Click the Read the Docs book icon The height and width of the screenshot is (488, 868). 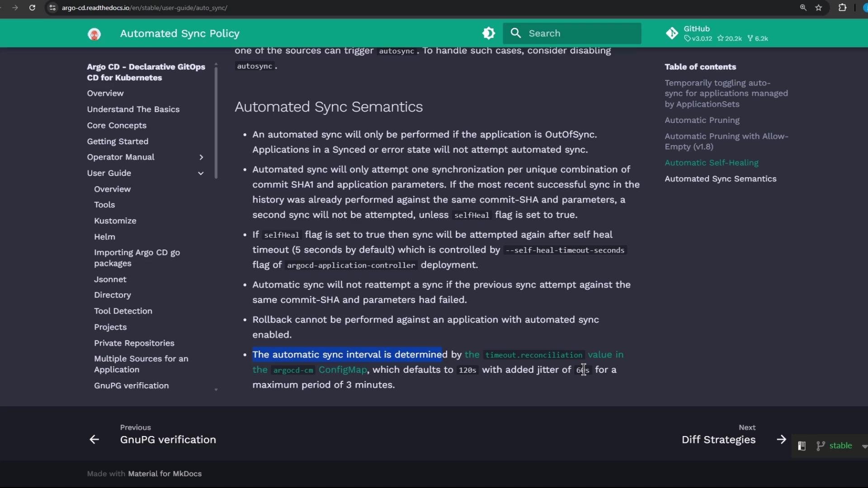(802, 446)
